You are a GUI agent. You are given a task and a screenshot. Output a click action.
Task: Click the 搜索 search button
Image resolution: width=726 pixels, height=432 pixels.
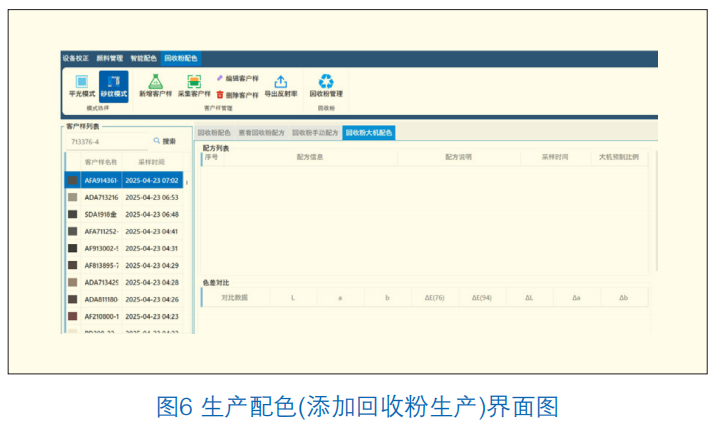click(165, 141)
